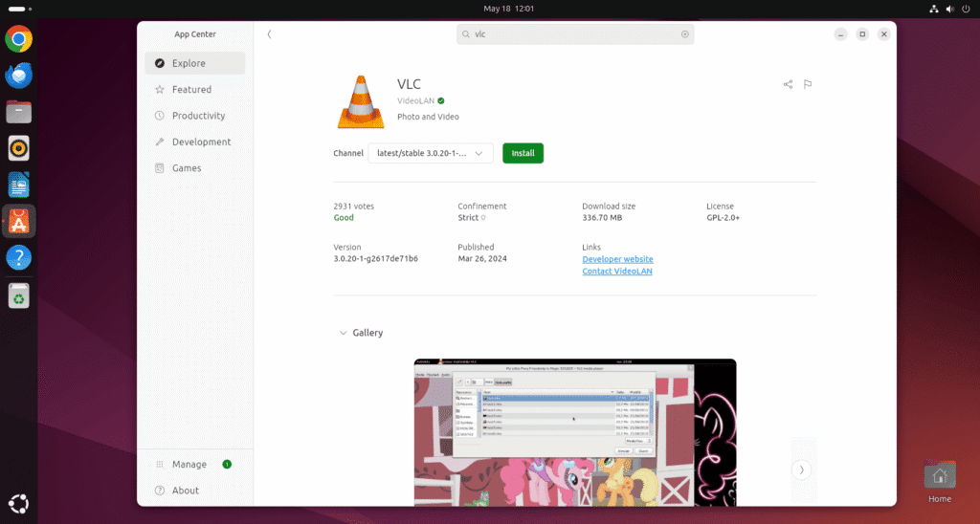This screenshot has width=980, height=524.
Task: Launch Rhythmbox from the dock
Action: [x=19, y=148]
